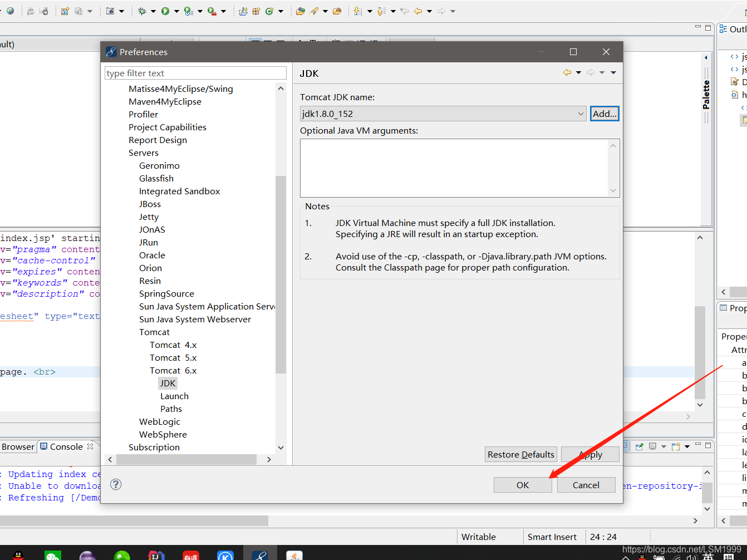Select Subscription preference item

coord(154,447)
